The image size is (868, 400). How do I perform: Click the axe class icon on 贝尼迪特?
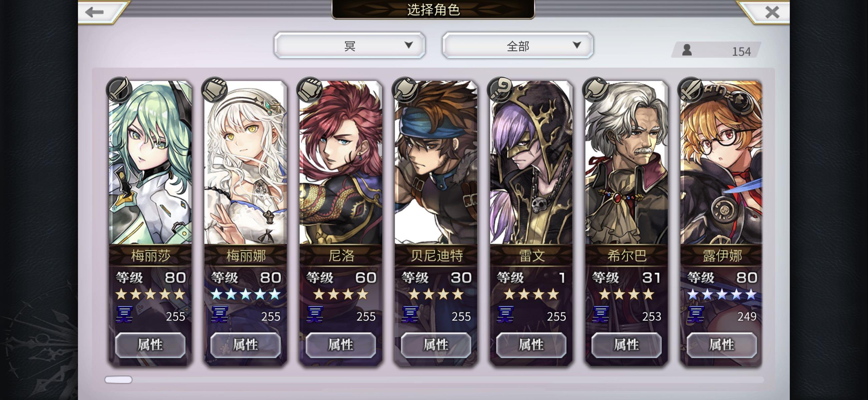tap(405, 90)
